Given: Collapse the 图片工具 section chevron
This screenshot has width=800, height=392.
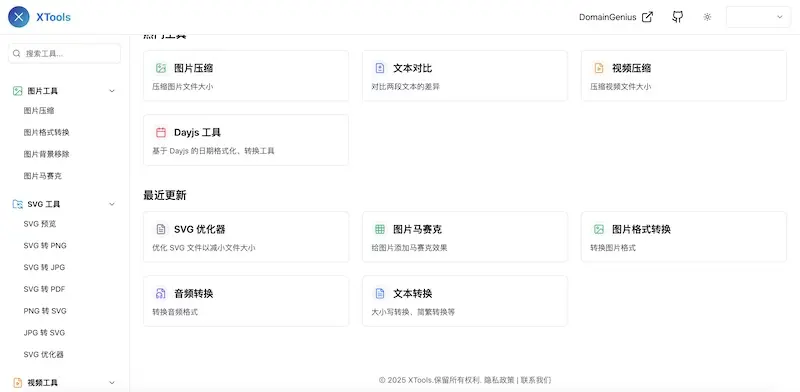Looking at the screenshot, I should pos(112,91).
